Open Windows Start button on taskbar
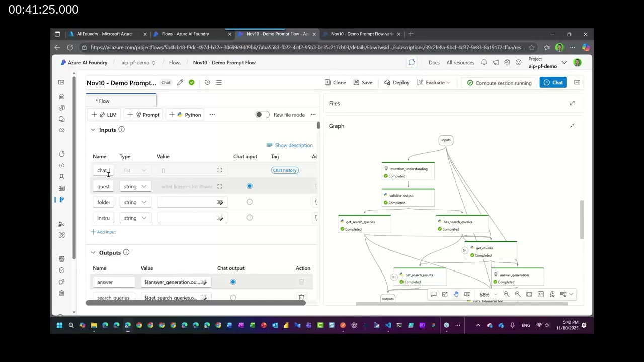 pyautogui.click(x=59, y=325)
